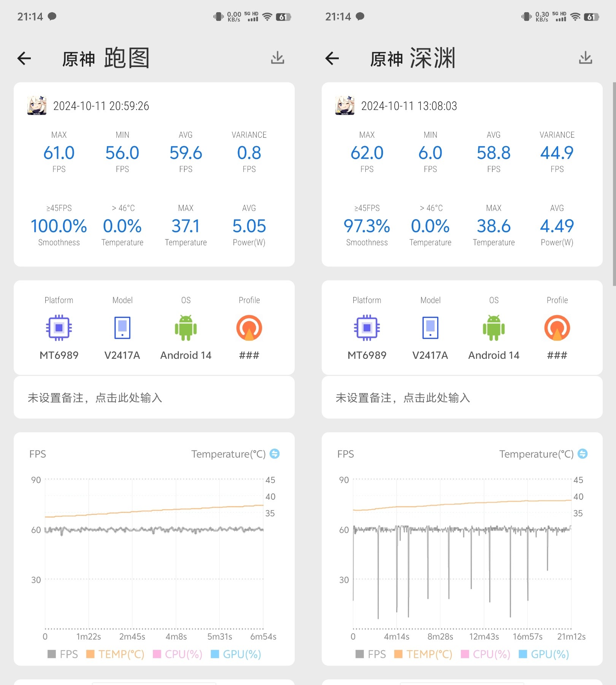Screen dimensions: 616x685
Task: Tap the orange Profile icon in right report
Action: point(557,328)
